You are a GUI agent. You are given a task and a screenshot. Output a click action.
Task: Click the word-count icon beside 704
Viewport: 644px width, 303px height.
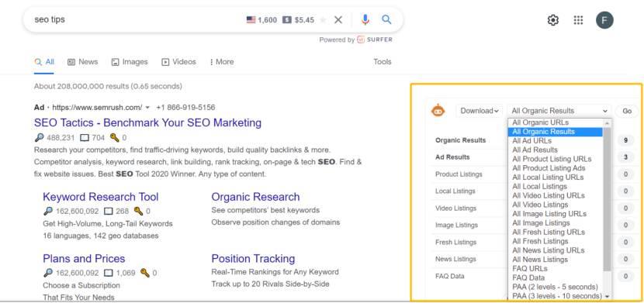[85, 138]
